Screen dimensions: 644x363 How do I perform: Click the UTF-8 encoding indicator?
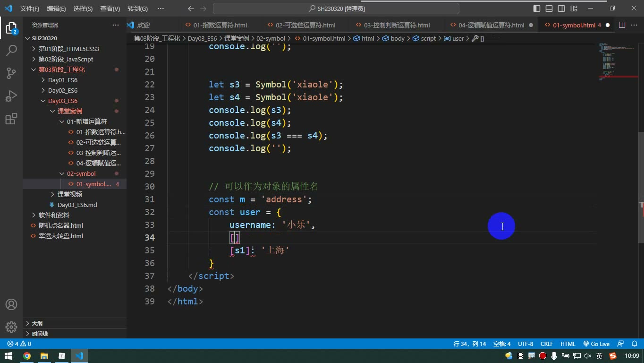pyautogui.click(x=525, y=344)
